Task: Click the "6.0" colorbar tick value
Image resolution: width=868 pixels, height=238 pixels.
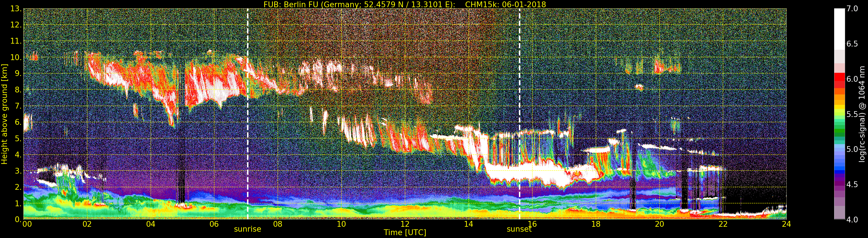Action: pyautogui.click(x=852, y=79)
